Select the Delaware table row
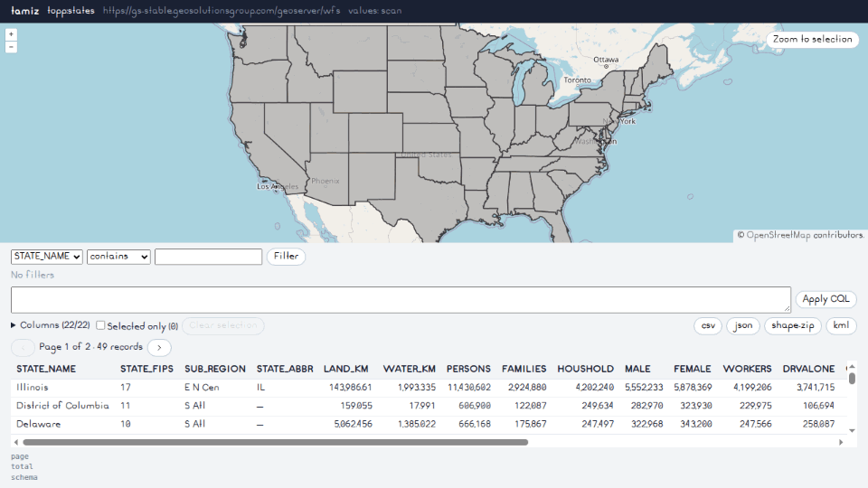868x488 pixels. pos(428,425)
